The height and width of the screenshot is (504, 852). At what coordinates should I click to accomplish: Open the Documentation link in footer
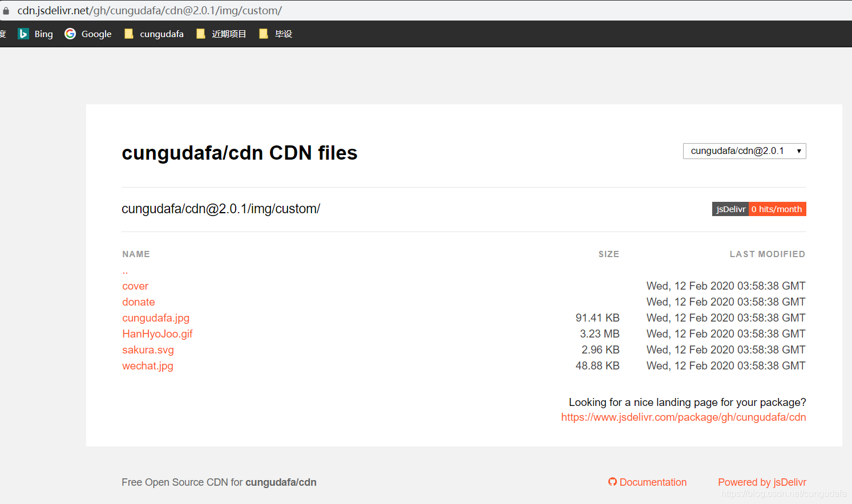[653, 482]
